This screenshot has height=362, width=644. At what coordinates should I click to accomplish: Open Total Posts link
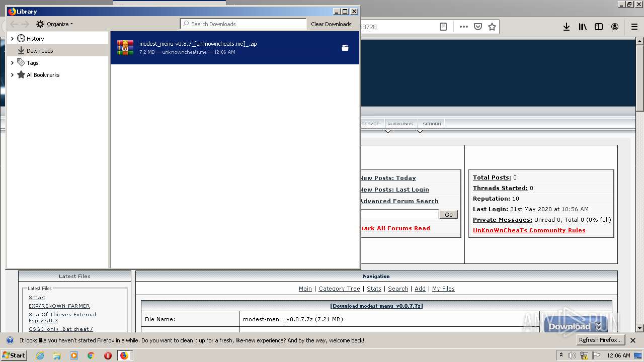tap(492, 177)
